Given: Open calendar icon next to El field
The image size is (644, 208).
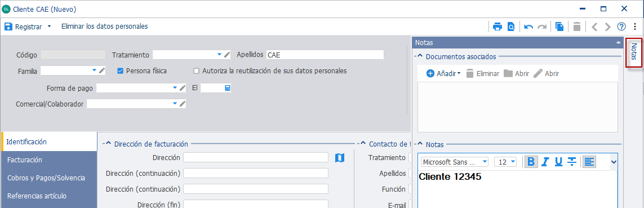Looking at the screenshot, I should pos(228,88).
